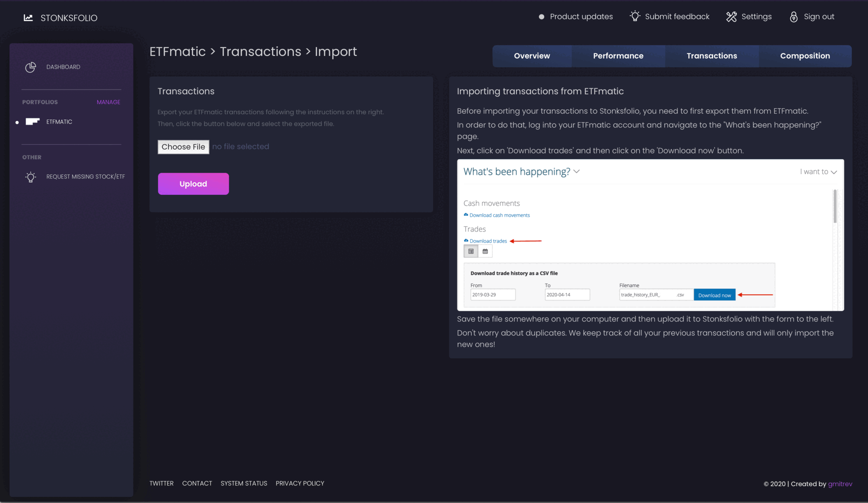868x503 pixels.
Task: Click the "no file selected" text
Action: pos(241,147)
